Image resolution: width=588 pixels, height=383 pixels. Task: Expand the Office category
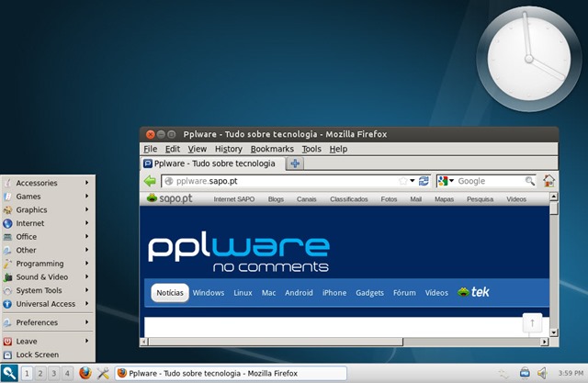pos(47,237)
